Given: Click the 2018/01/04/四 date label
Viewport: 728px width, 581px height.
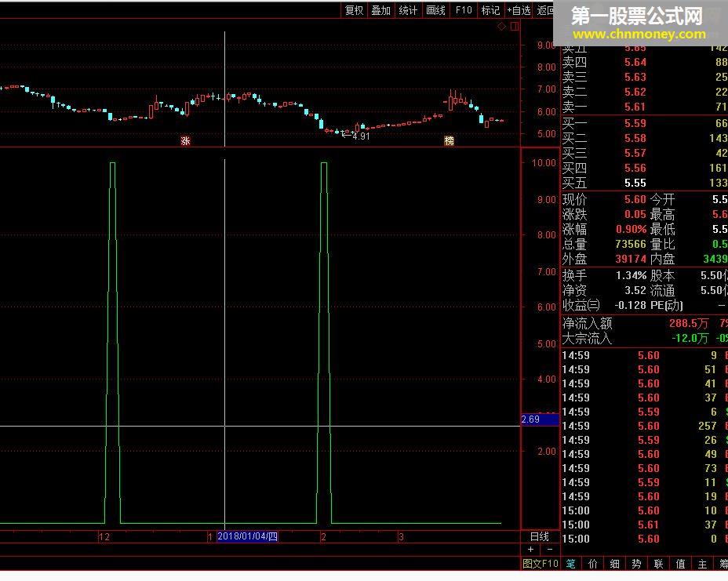Looking at the screenshot, I should point(247,536).
